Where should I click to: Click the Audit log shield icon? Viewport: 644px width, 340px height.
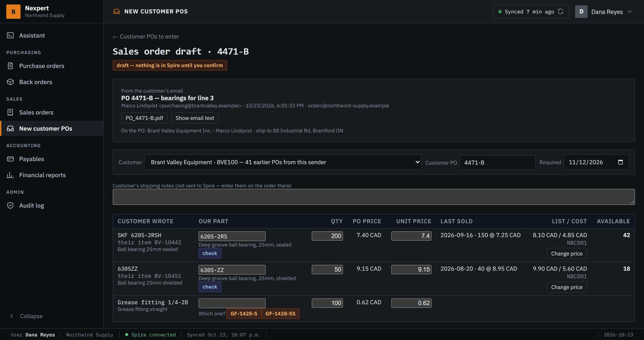coord(10,205)
